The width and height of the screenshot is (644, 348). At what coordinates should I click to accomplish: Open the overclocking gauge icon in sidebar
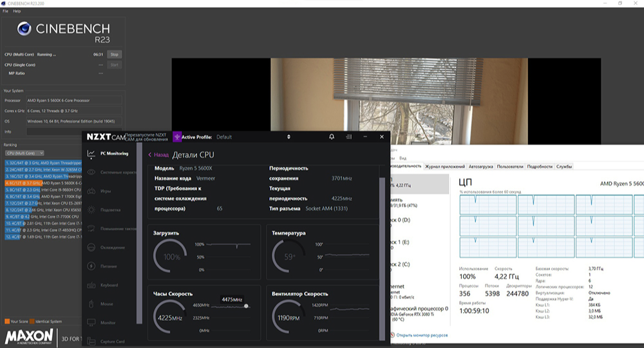point(91,228)
